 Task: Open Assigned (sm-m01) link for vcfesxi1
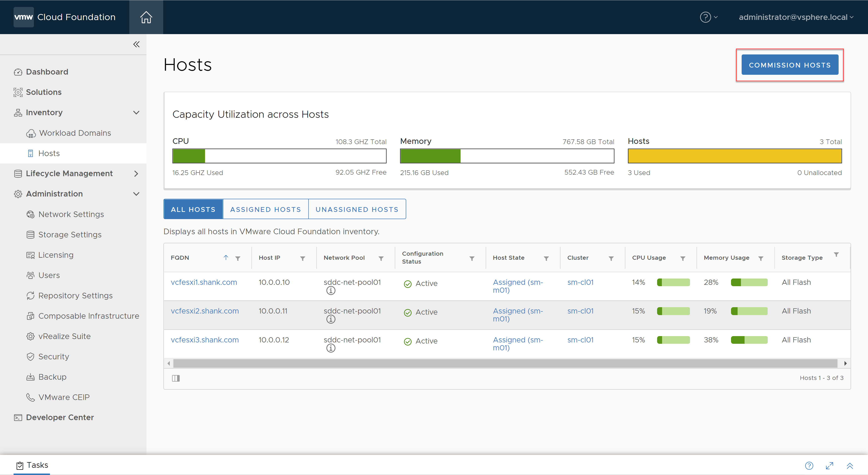tap(518, 286)
